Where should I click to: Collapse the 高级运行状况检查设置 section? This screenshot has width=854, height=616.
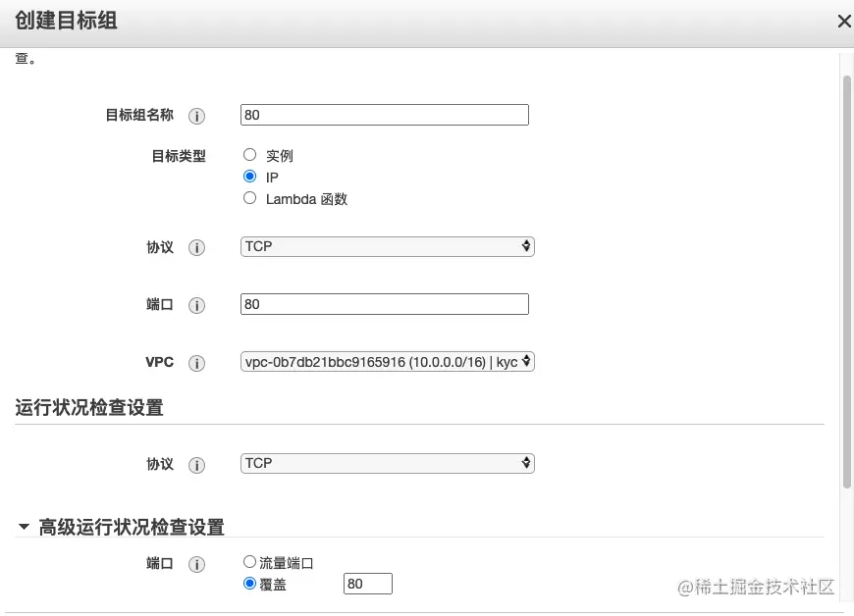24,526
